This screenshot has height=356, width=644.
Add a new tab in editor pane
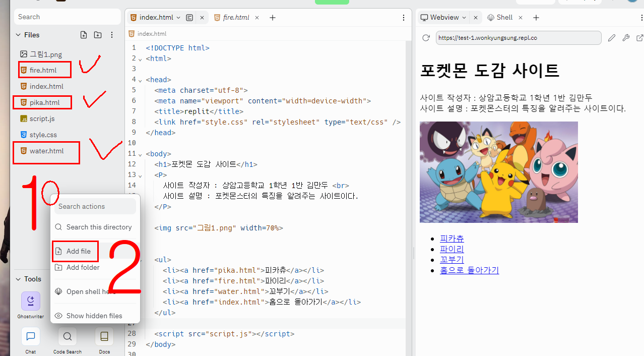coord(273,18)
